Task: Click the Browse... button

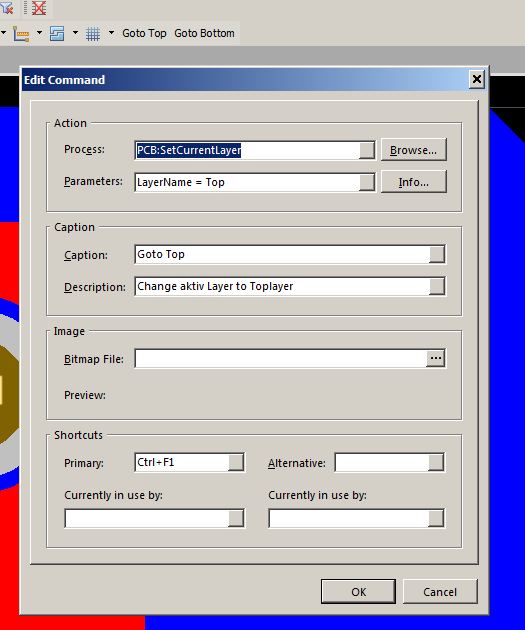Action: 413,150
